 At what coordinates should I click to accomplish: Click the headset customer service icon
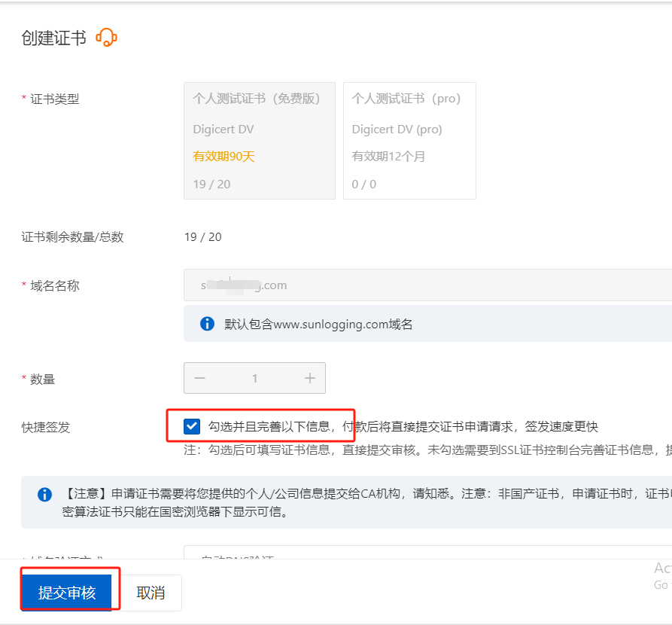107,38
